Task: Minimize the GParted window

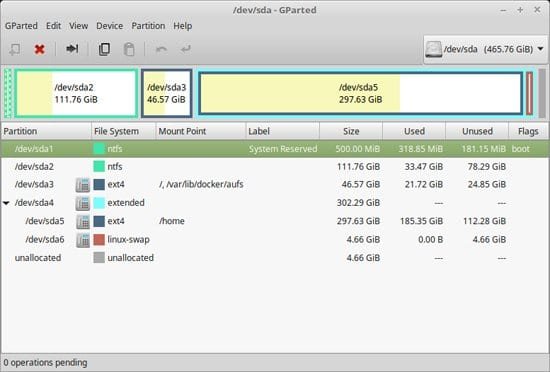Action: (x=503, y=10)
